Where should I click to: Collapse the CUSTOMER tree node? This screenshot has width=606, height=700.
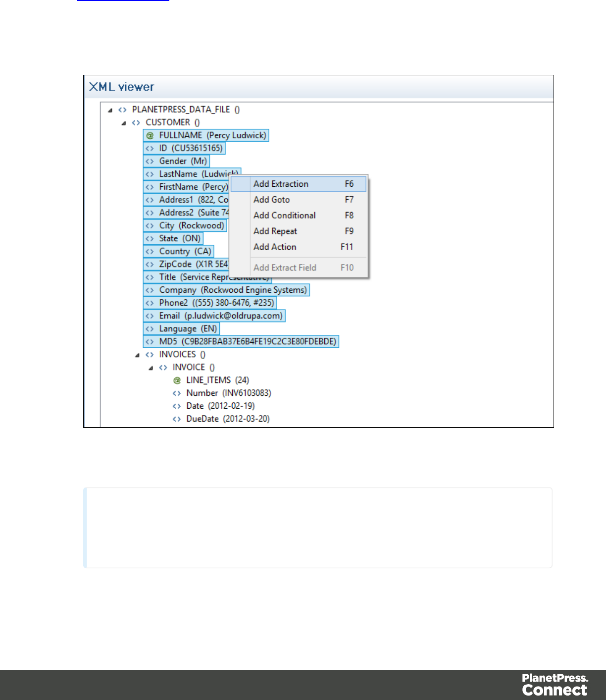(x=124, y=123)
